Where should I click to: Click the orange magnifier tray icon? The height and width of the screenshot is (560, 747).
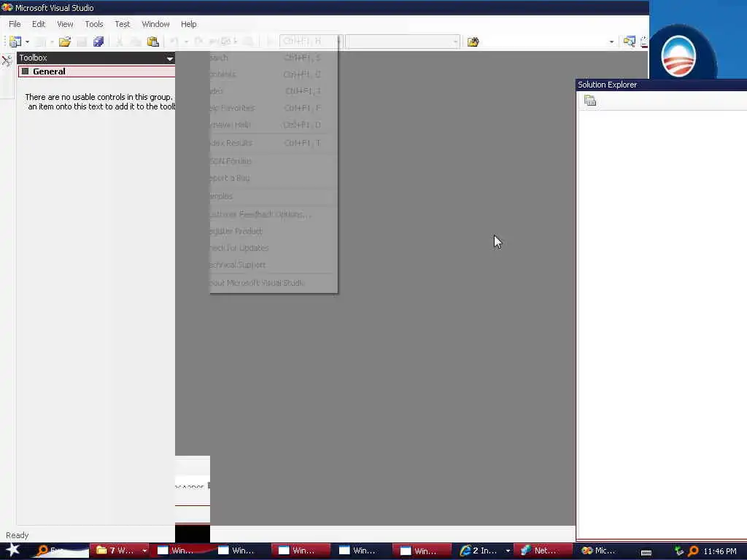[693, 551]
